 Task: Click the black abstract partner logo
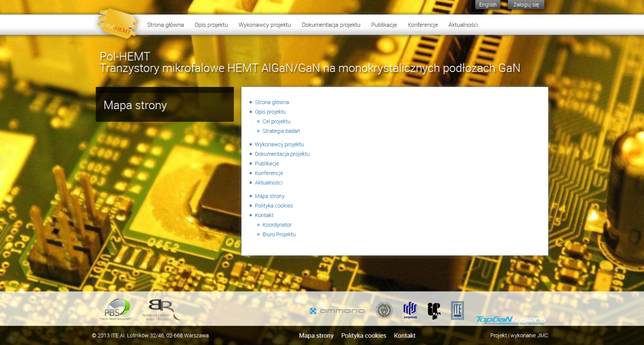(x=434, y=311)
